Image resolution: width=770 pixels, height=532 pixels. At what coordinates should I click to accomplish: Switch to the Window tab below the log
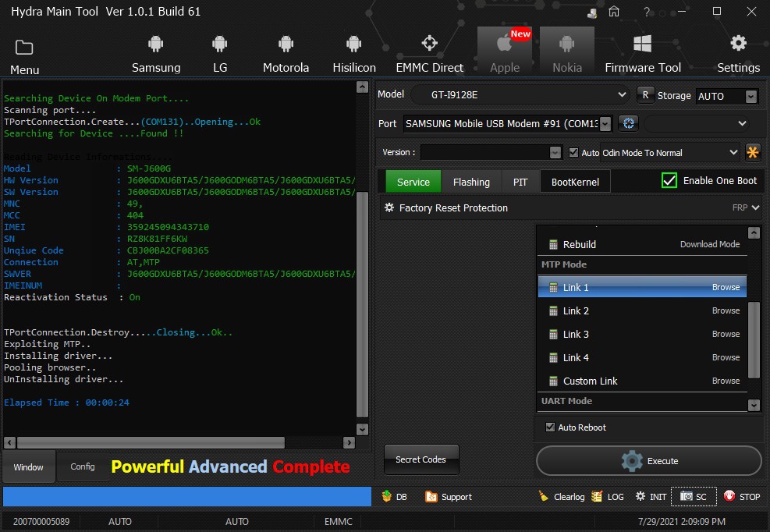pyautogui.click(x=29, y=466)
